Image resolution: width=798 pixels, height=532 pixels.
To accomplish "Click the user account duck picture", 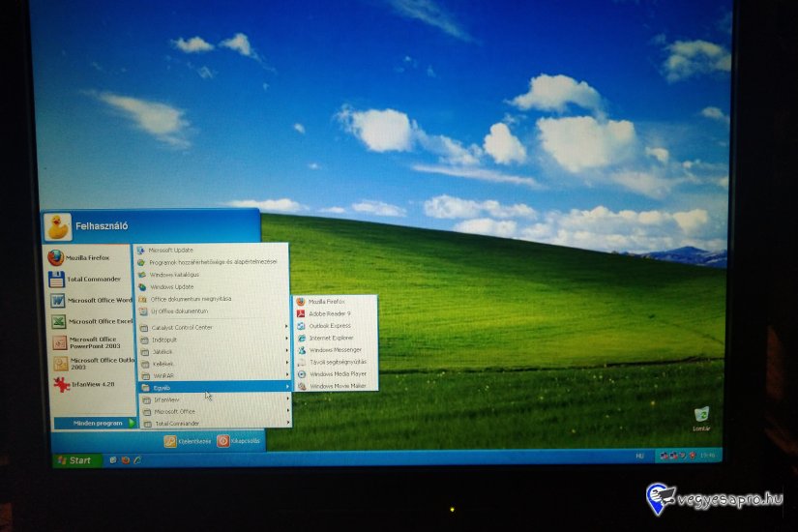I will tap(58, 226).
